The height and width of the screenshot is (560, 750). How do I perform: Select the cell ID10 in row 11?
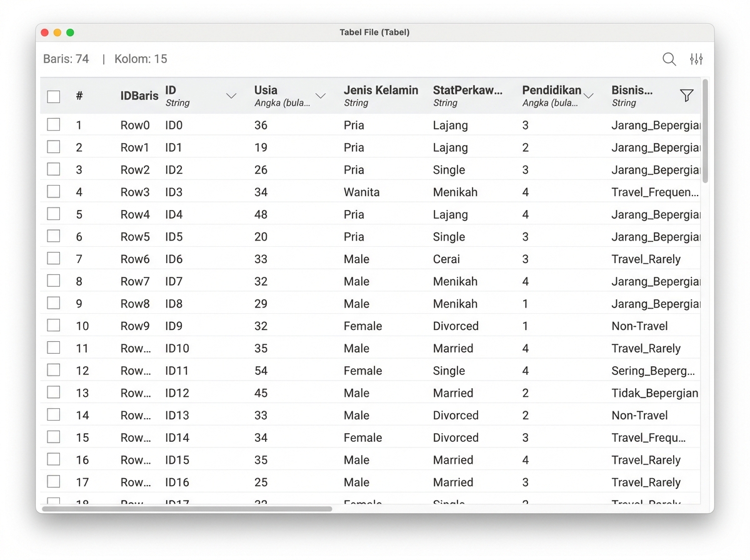tap(177, 348)
